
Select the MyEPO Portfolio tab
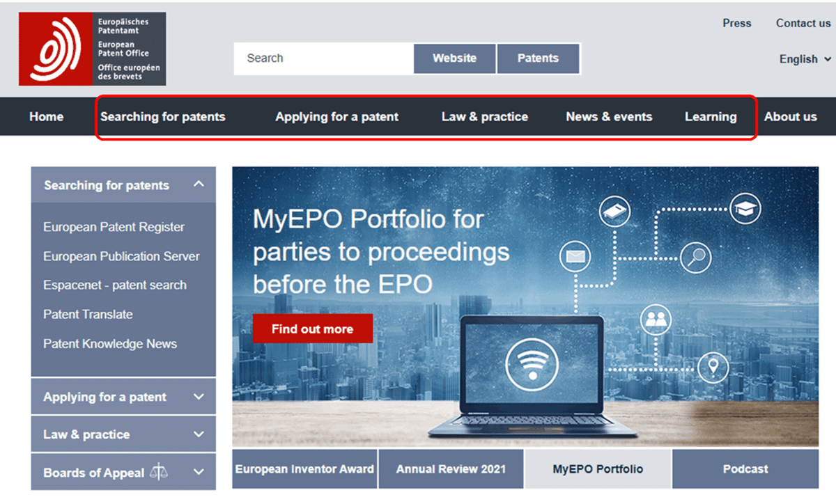tap(598, 468)
